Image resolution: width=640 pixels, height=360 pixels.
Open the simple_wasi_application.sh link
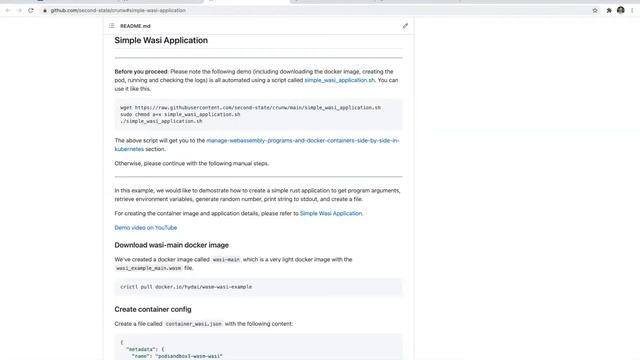pyautogui.click(x=340, y=80)
